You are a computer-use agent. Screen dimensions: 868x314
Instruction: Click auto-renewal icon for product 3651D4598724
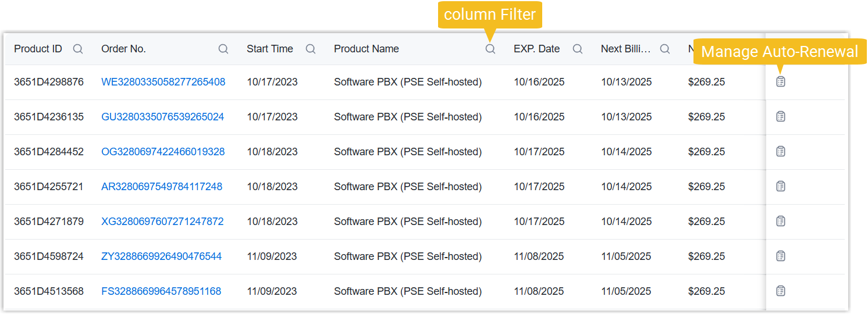(781, 256)
